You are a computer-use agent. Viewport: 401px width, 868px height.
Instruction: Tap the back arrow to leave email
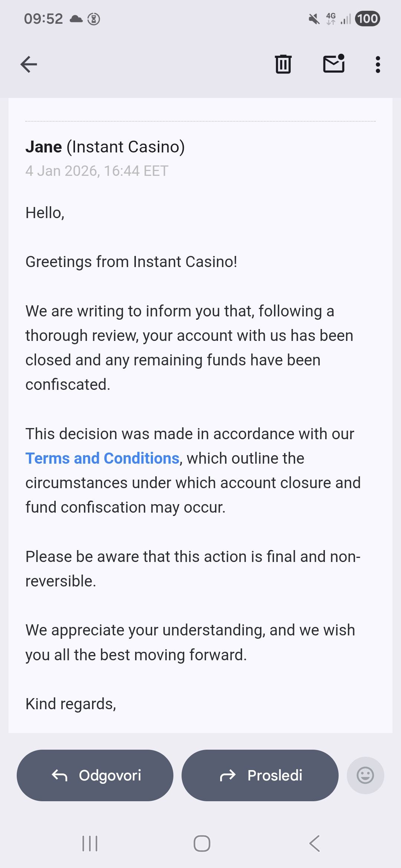29,65
